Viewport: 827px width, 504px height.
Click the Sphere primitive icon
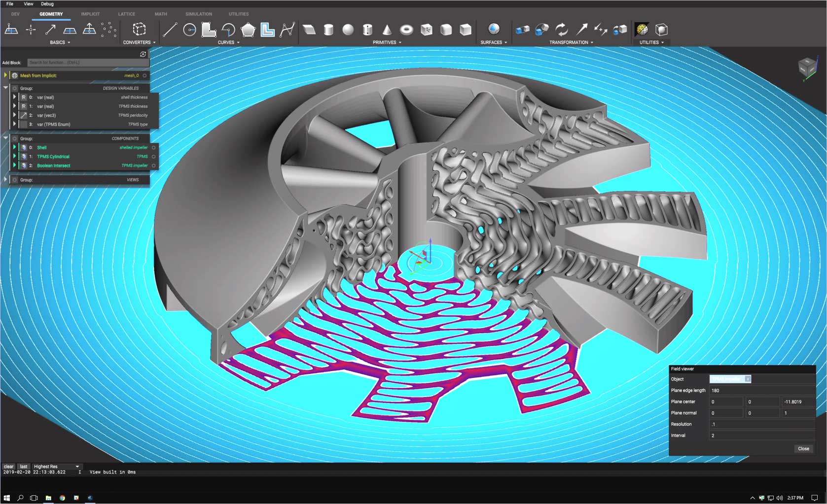pyautogui.click(x=348, y=30)
